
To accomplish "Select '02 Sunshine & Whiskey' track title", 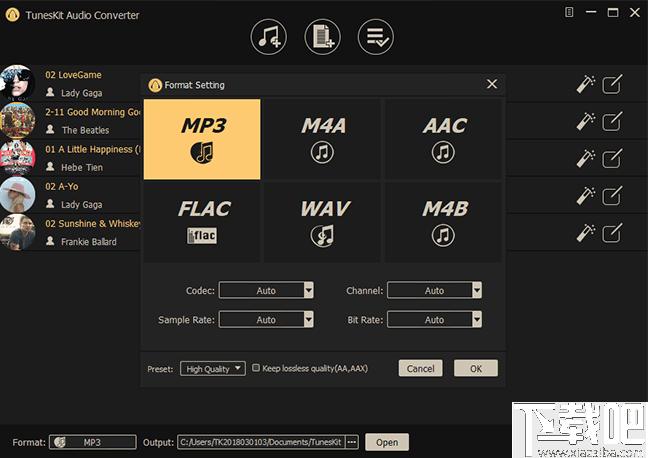I will coord(93,224).
